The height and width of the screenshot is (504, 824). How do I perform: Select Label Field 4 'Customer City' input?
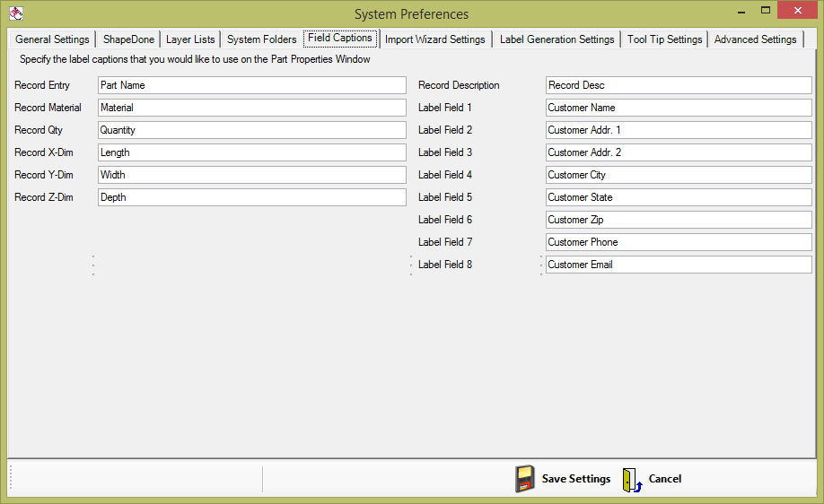pos(679,175)
